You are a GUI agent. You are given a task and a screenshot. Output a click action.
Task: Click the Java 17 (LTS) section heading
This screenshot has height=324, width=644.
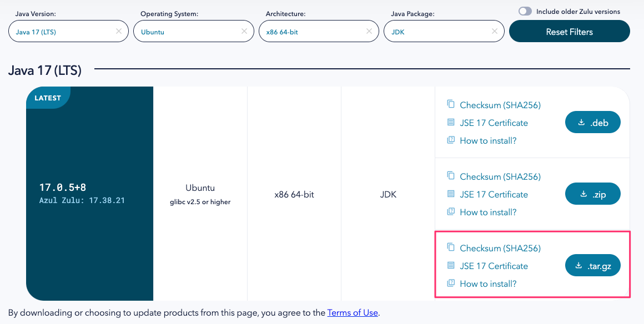(x=45, y=70)
